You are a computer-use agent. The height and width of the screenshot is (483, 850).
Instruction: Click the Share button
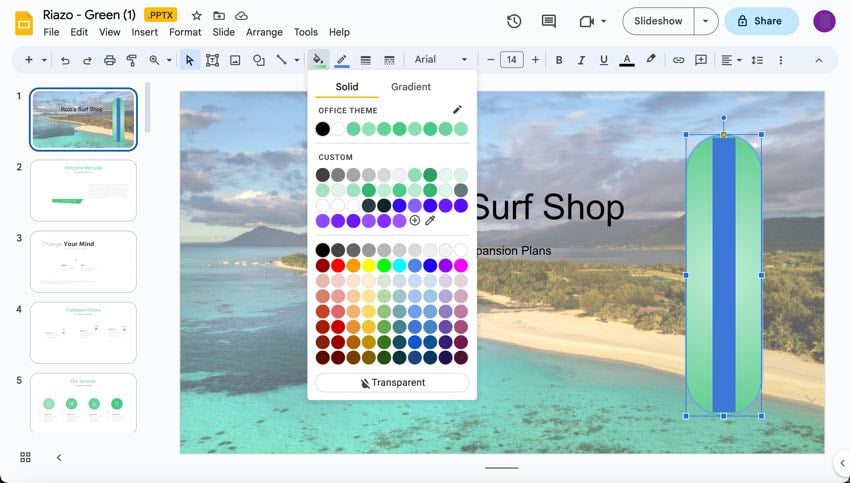[761, 21]
